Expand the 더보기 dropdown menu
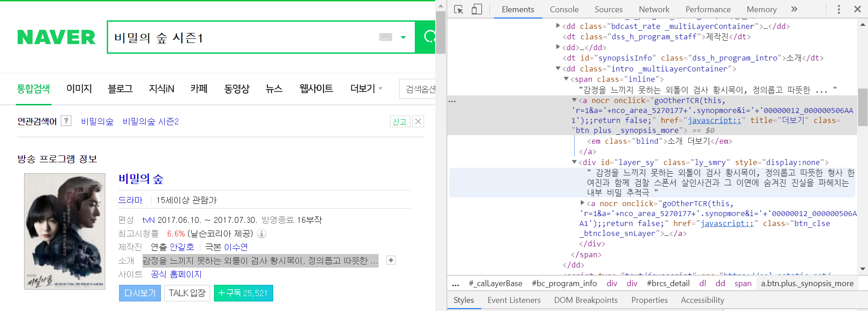The image size is (868, 311). (x=366, y=89)
